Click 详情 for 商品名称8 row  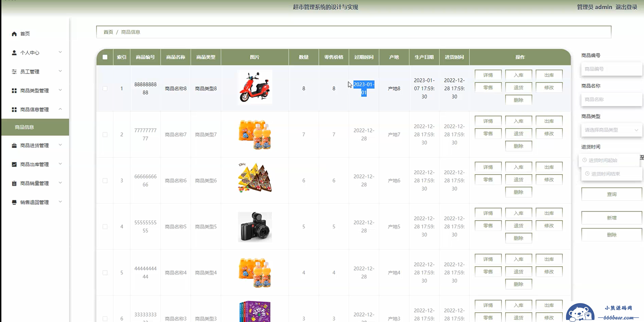[488, 75]
